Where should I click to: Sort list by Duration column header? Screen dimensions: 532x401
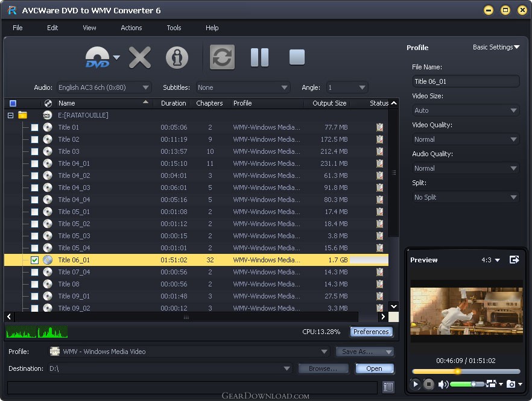173,103
